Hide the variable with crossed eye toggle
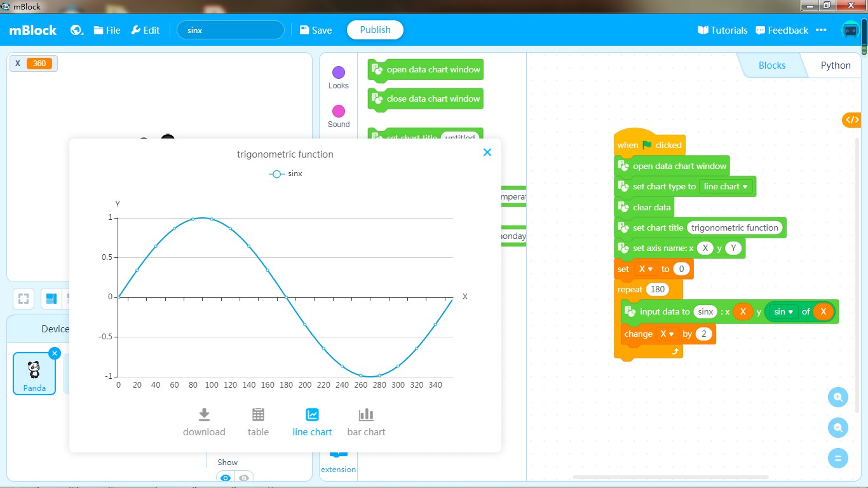868x488 pixels. click(x=244, y=478)
